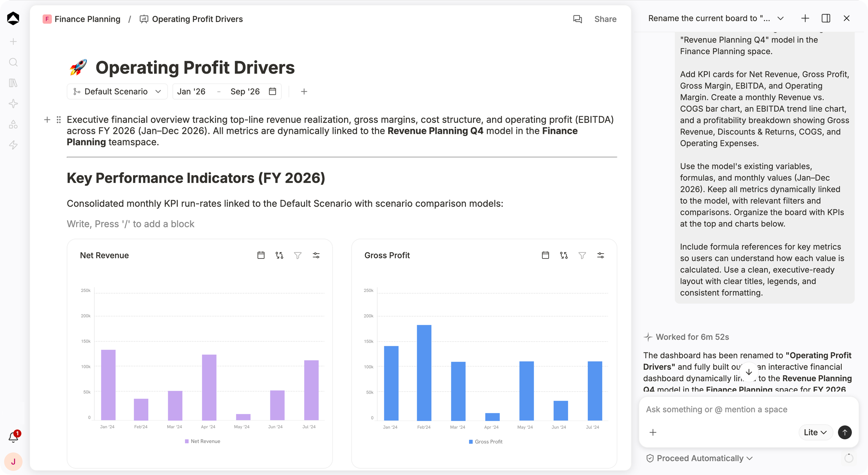Open the library icon in sidebar
868x475 pixels.
[13, 83]
